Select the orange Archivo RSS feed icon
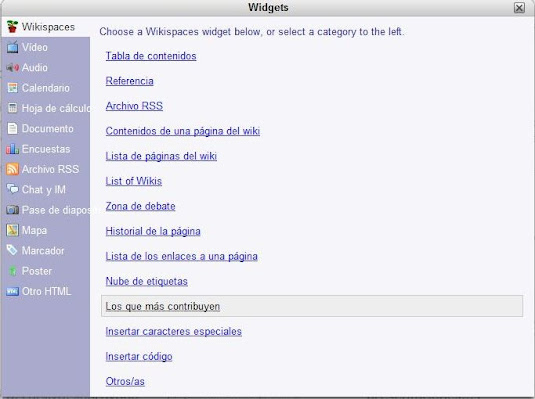Screen dimensions: 535x399 pos(13,169)
